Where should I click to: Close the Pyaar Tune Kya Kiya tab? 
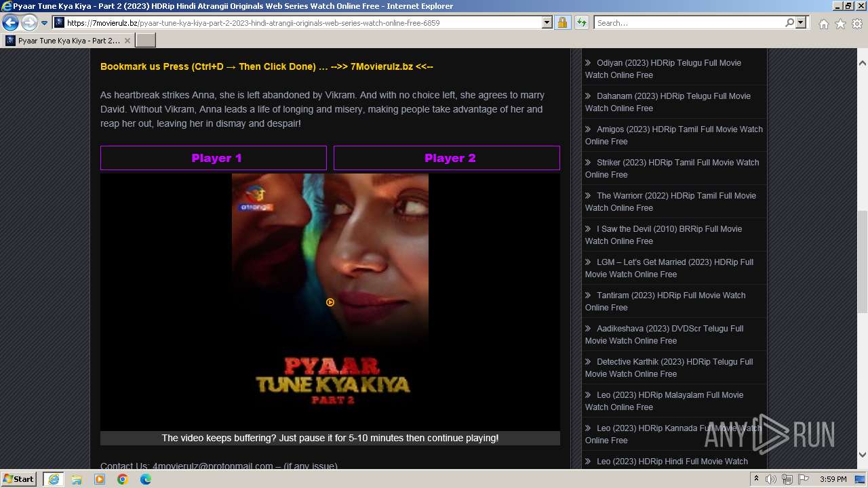(127, 41)
